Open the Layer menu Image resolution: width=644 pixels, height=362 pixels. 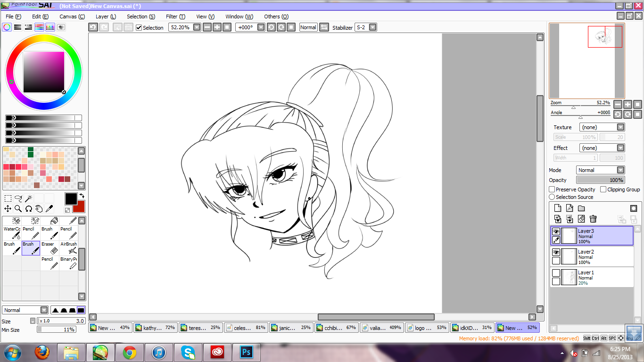tap(106, 16)
